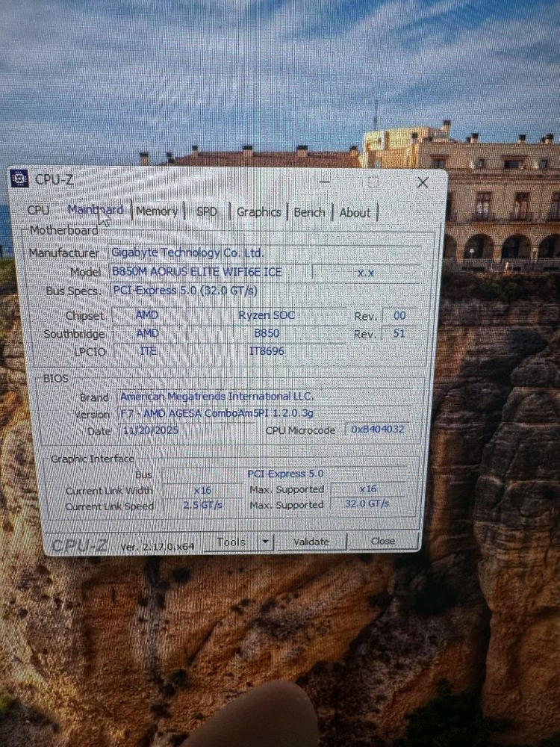
Task: Click Max. Supported speed 32.0 GT/s value
Action: pyautogui.click(x=367, y=503)
